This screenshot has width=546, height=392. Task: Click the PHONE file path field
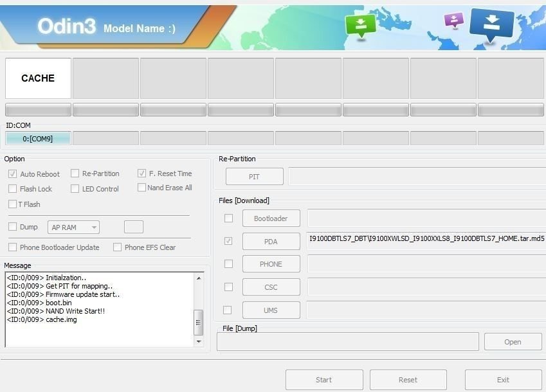pyautogui.click(x=426, y=263)
